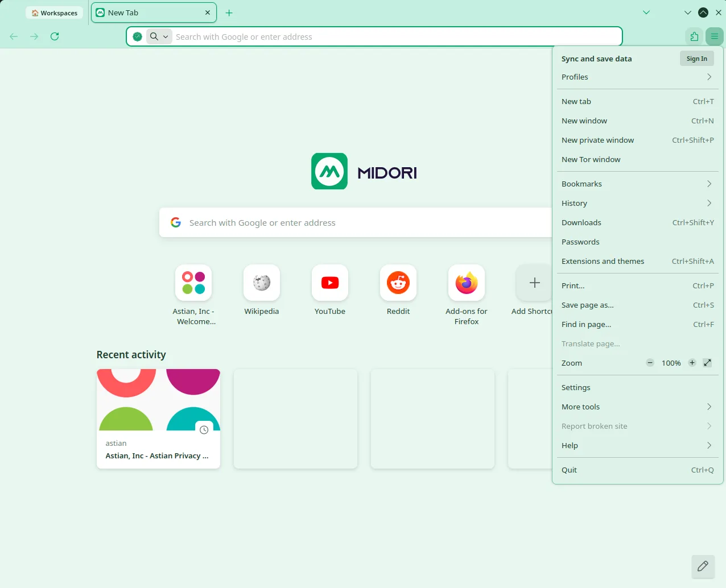Click the green shield icon in address bar

[x=137, y=36]
